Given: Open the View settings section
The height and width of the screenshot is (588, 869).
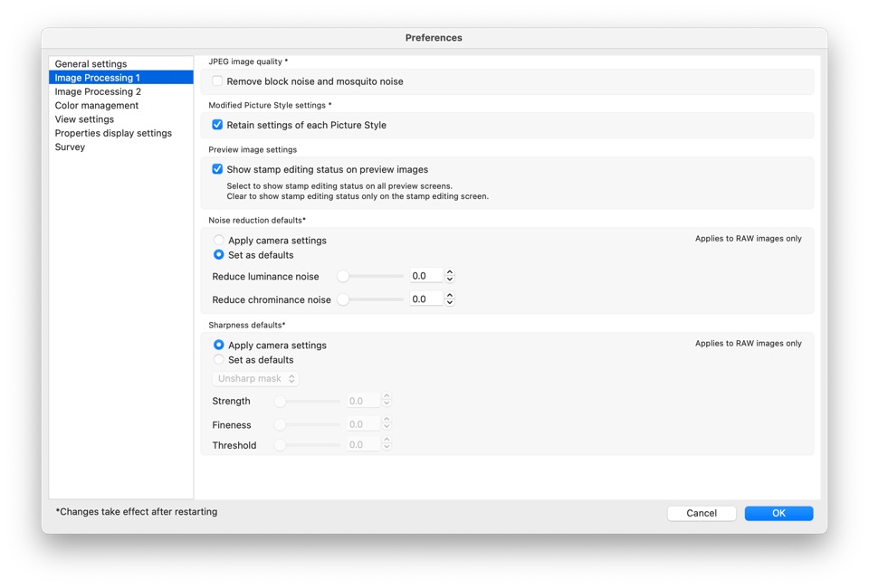Looking at the screenshot, I should 84,119.
